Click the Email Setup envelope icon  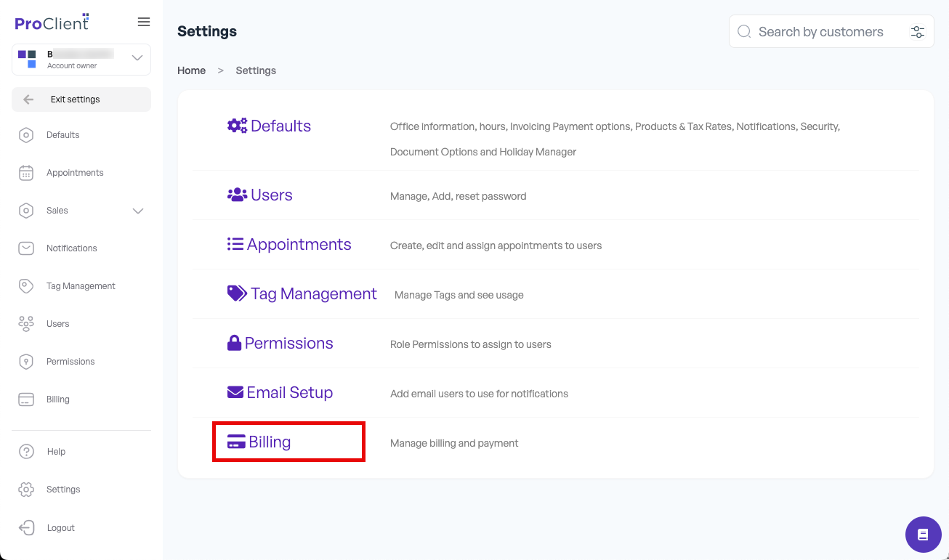coord(235,392)
